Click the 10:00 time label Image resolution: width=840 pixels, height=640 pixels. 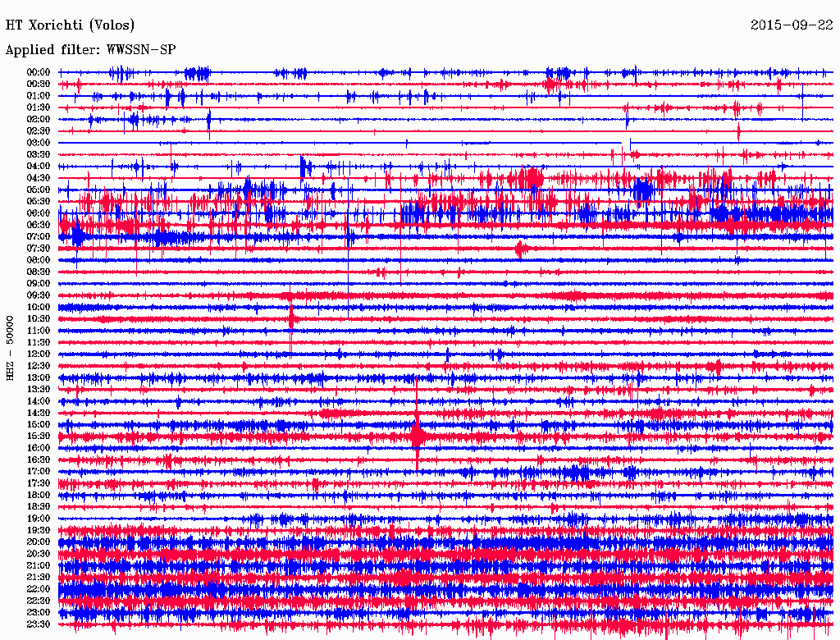pos(39,307)
